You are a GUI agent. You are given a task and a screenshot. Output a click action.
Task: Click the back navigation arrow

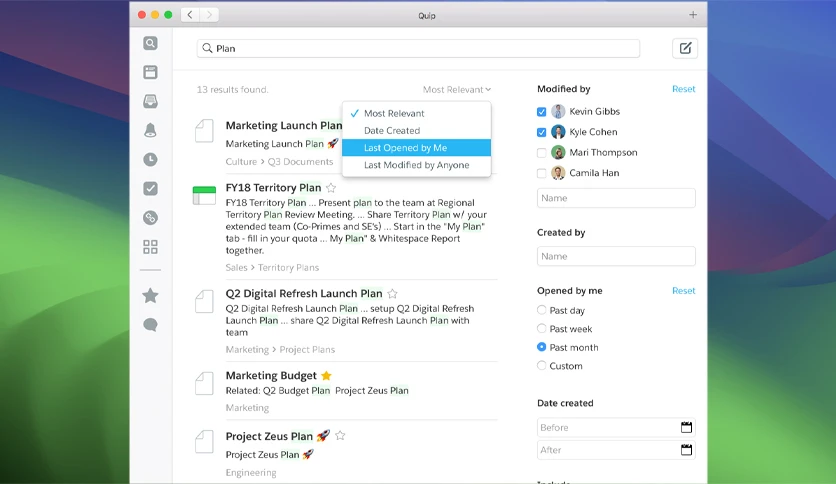(x=190, y=15)
